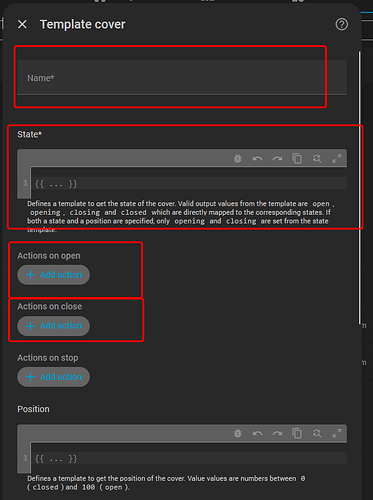Close the Template cover dialog

click(22, 24)
